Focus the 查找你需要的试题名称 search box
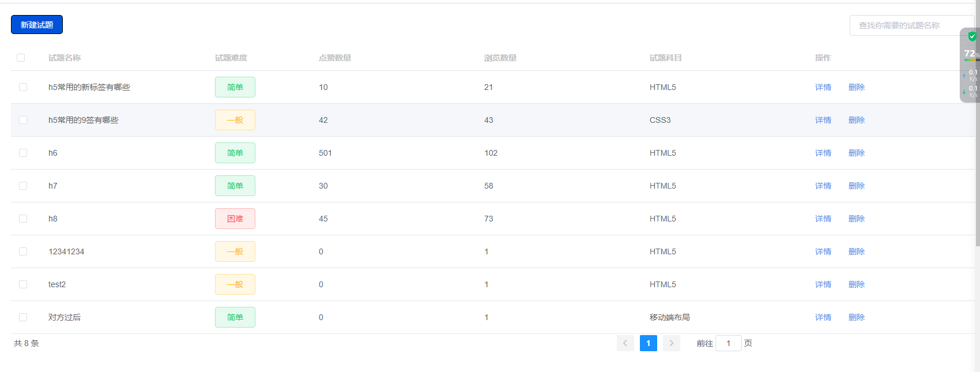980x372 pixels. [x=905, y=25]
